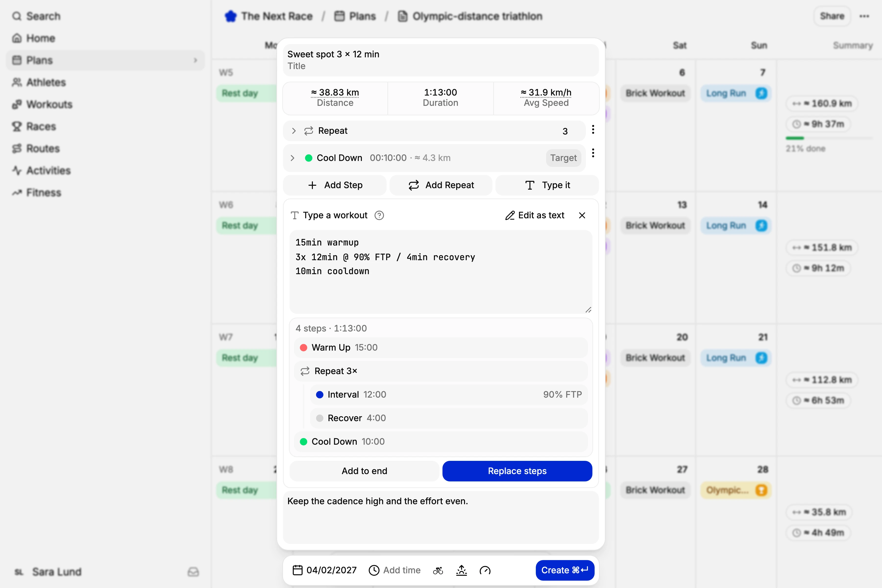Click the notes field about cadence

(441, 517)
